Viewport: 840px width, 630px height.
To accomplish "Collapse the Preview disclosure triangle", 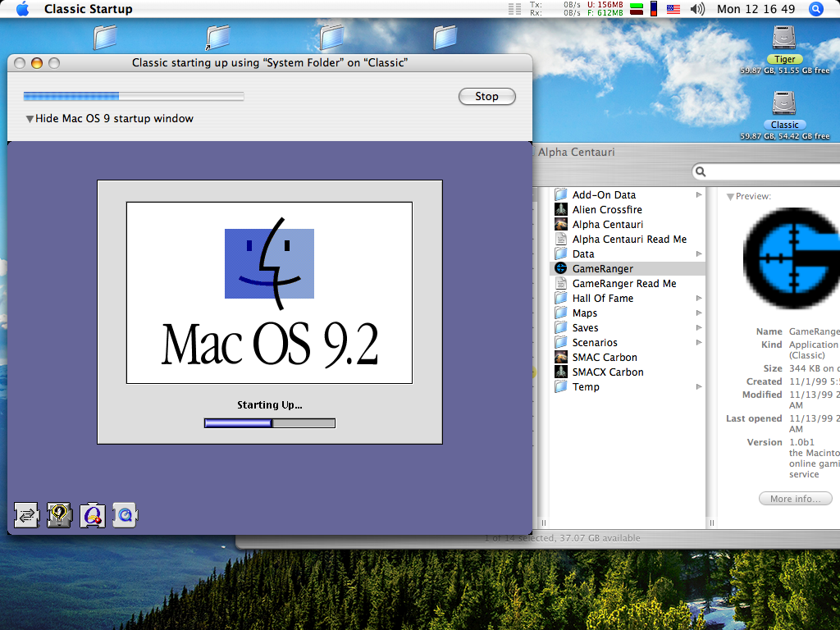I will coord(730,197).
